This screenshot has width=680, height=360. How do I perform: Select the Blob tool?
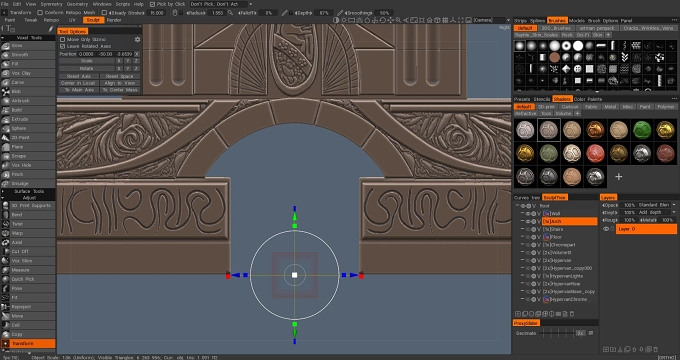[28, 92]
